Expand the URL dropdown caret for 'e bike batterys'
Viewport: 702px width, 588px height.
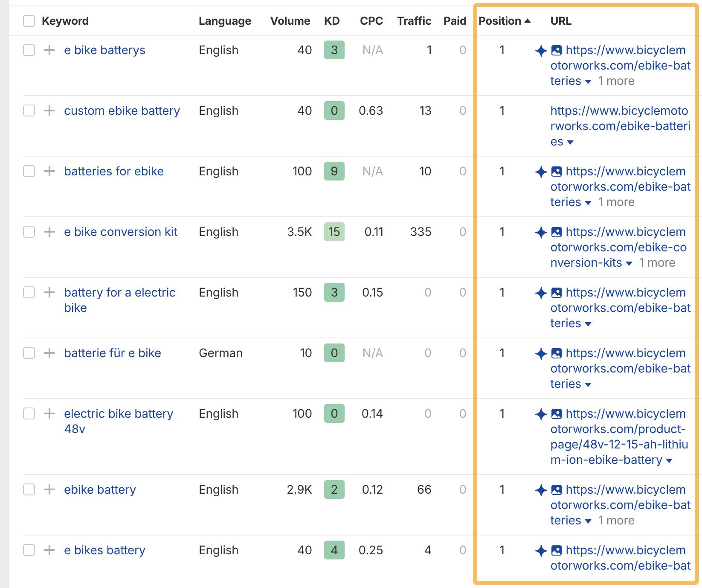click(x=588, y=82)
